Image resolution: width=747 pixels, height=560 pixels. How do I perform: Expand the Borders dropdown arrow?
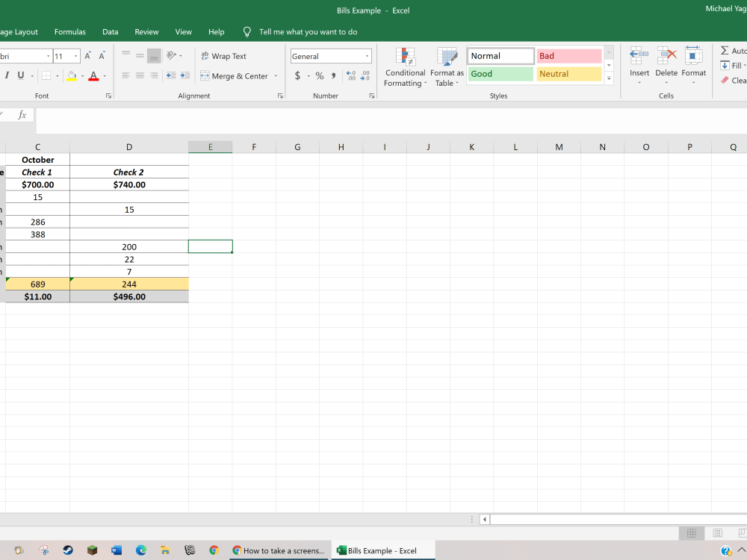pos(58,75)
